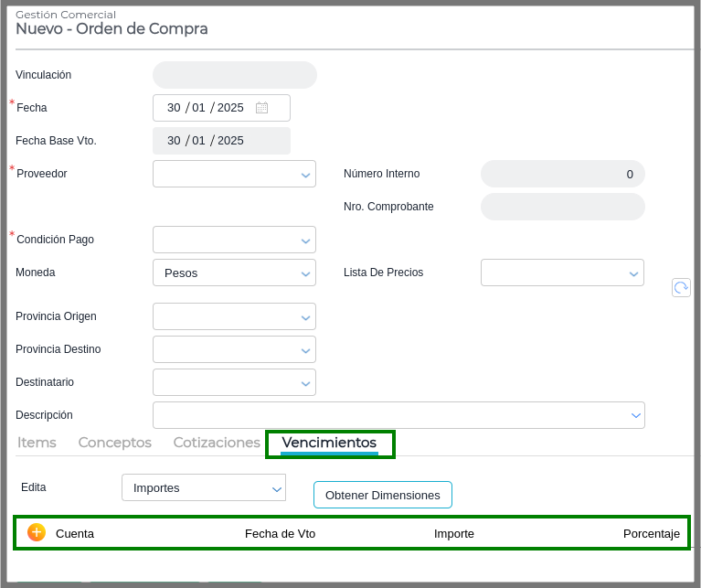Open the Destinatario dropdown
The width and height of the screenshot is (701, 588).
pos(234,382)
